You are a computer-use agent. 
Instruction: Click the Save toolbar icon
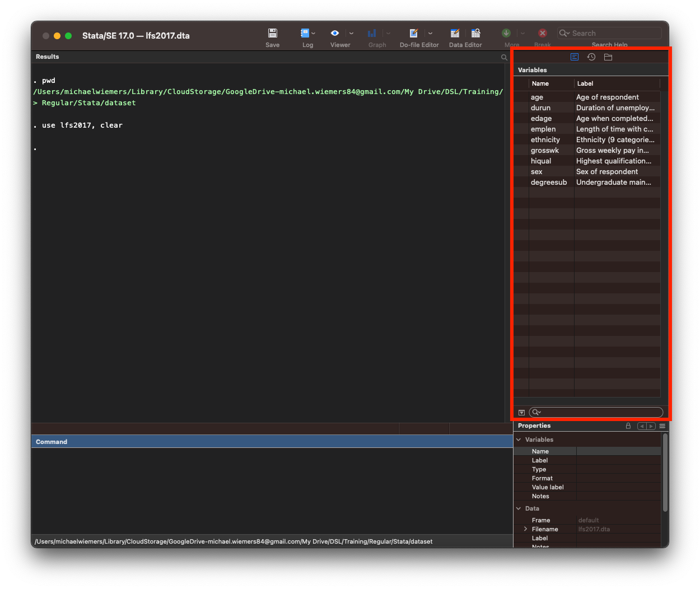273,34
